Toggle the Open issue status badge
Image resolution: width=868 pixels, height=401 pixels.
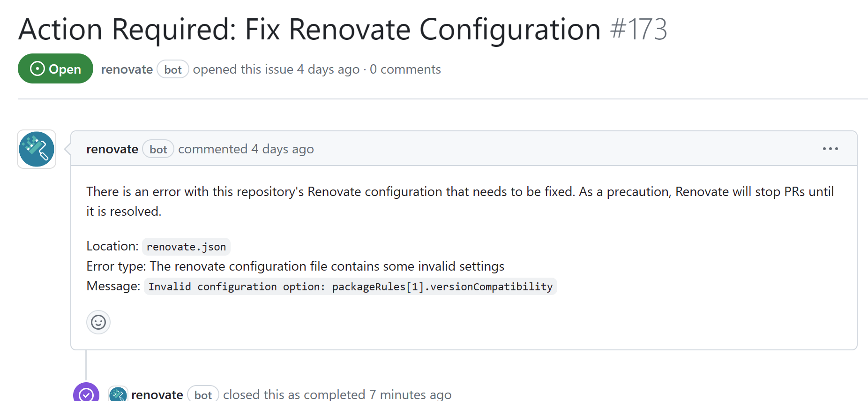pyautogui.click(x=55, y=68)
